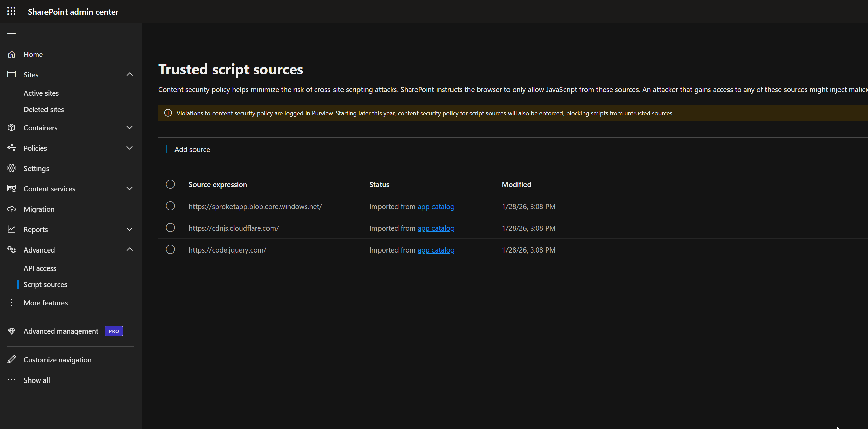The image size is (868, 429).
Task: Select the https://cdnjs.cloudflare.com/ row radio button
Action: (170, 228)
